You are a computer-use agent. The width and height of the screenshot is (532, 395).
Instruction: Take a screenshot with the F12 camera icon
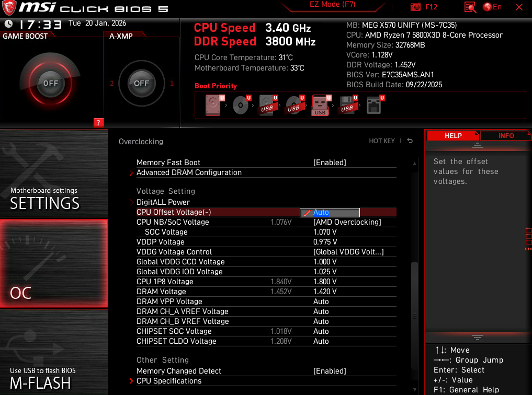[415, 7]
